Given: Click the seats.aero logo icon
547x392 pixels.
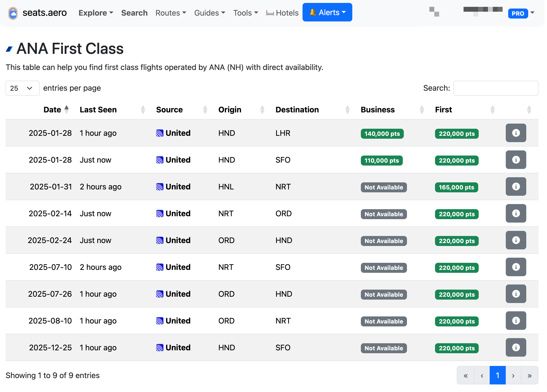Looking at the screenshot, I should tap(13, 13).
